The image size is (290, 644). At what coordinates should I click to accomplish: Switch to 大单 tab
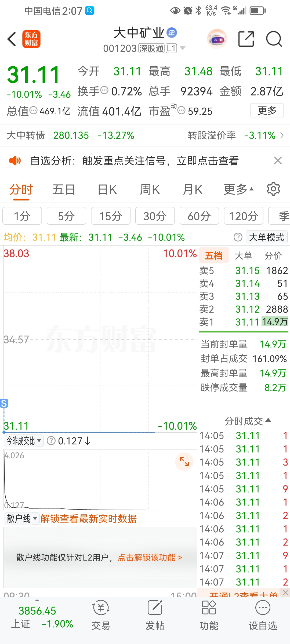243,255
